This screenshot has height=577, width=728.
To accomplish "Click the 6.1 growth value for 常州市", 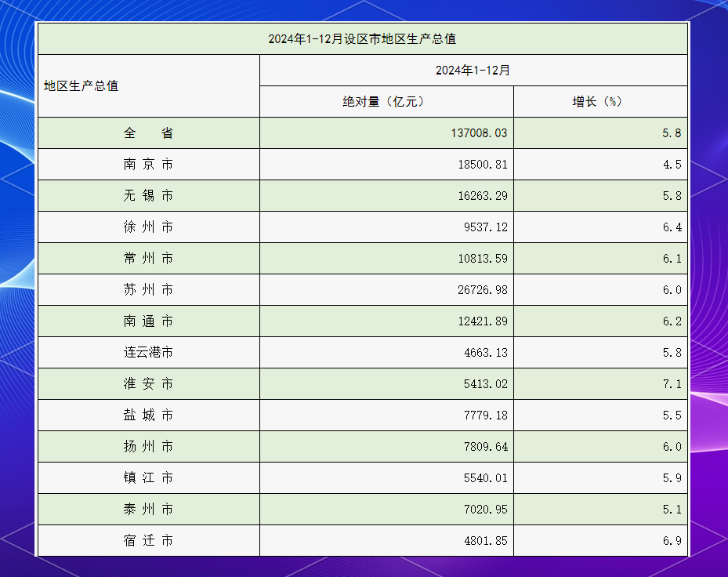I will click(x=672, y=259).
